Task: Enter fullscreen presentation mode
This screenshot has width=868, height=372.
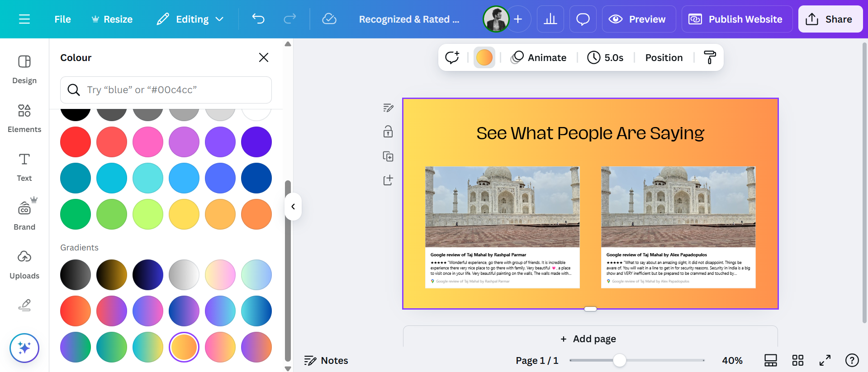Action: click(825, 360)
